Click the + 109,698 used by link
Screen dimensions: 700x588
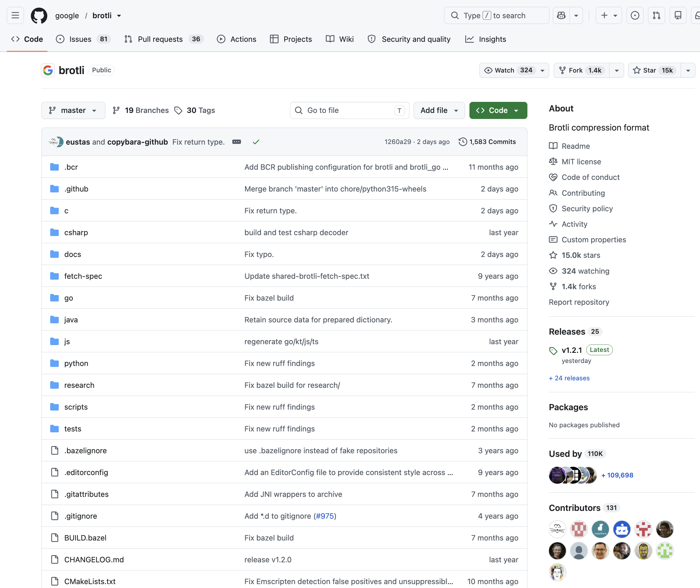(617, 475)
